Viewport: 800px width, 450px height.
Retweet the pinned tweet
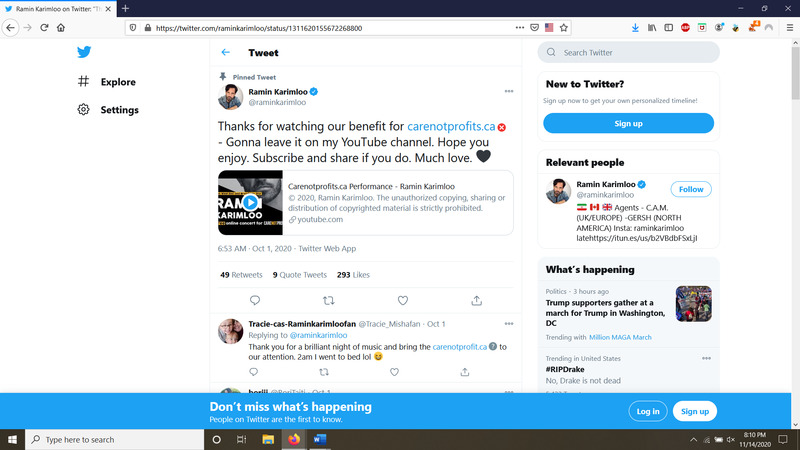pos(329,300)
